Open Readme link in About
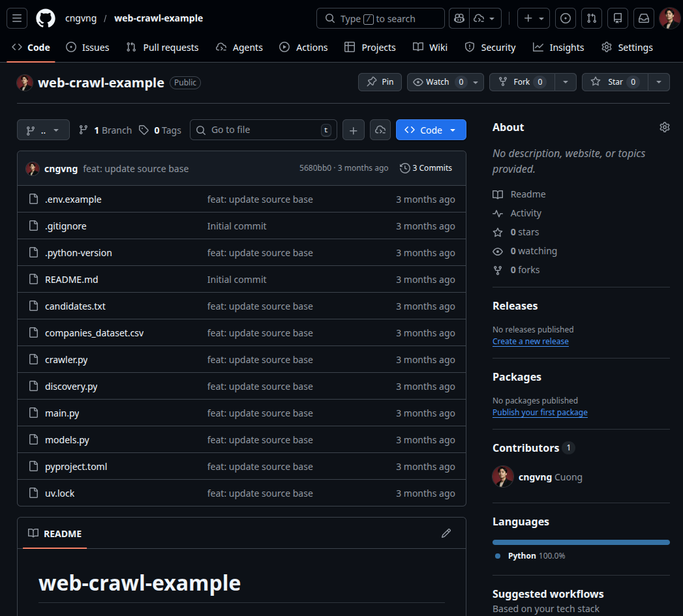The image size is (683, 616). point(519,194)
